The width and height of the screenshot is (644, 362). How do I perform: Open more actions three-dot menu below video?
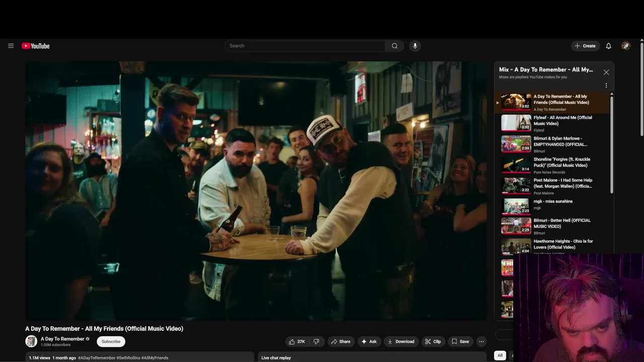(481, 341)
